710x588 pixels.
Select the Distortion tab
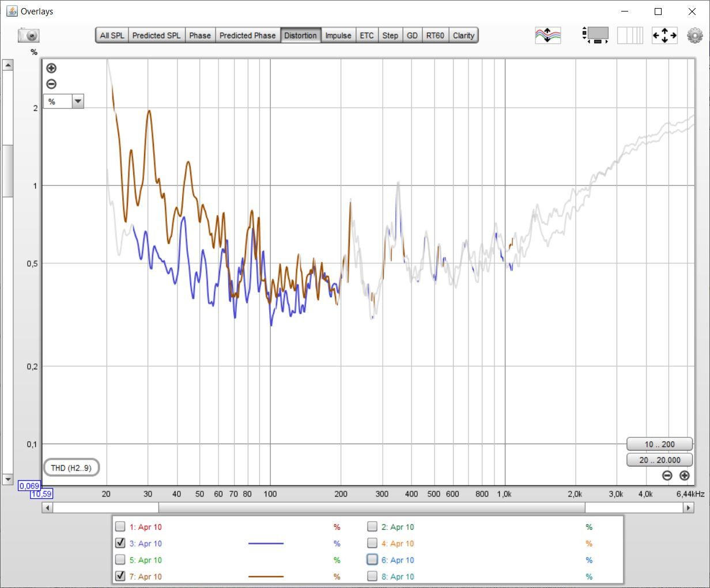pos(300,35)
